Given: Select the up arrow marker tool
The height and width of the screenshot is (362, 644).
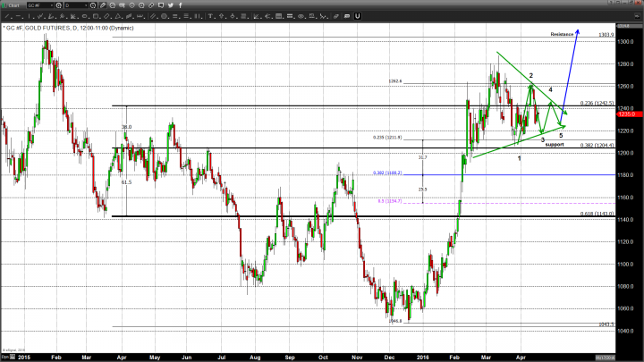Looking at the screenshot, I should pos(221,16).
